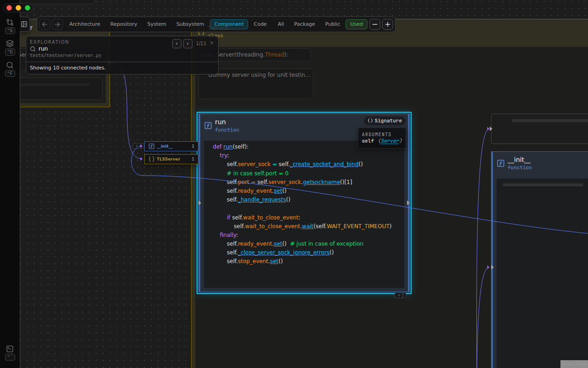Follow the getsockname call link
Screen dimensions: 588x368
click(x=321, y=182)
